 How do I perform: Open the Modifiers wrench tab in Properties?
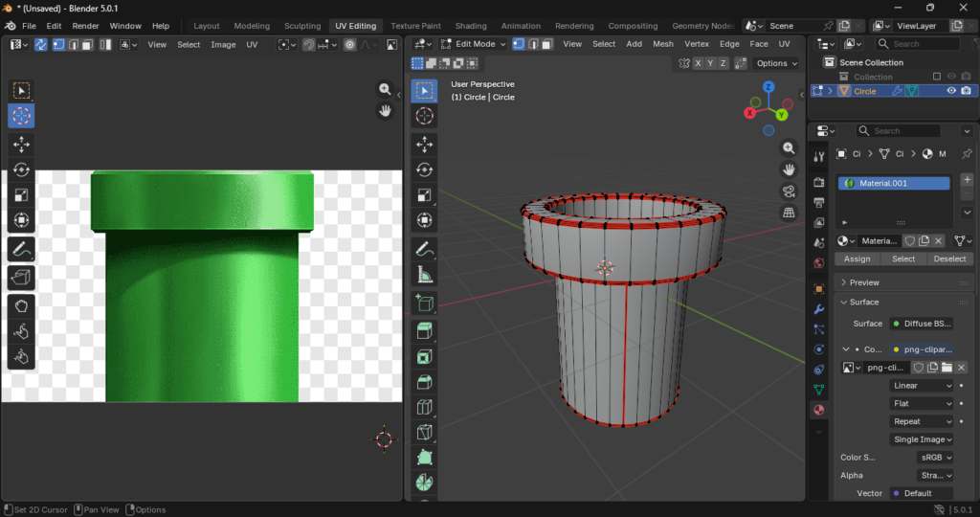[819, 309]
